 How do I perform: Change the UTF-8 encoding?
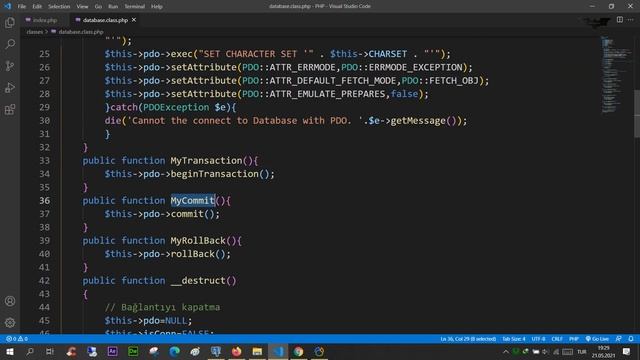click(538, 339)
